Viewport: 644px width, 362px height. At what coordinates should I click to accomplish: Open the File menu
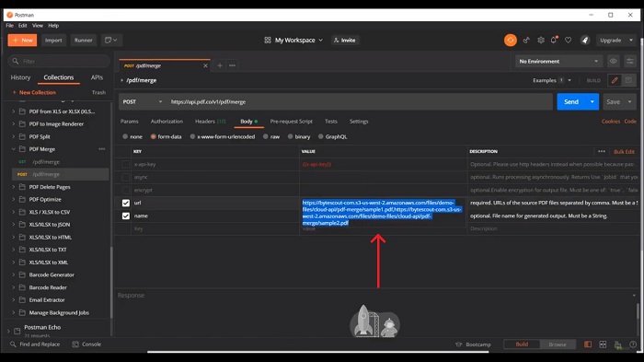[x=9, y=26]
